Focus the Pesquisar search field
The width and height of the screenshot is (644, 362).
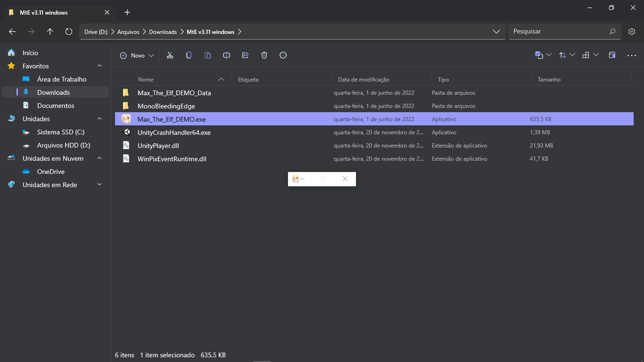click(564, 32)
